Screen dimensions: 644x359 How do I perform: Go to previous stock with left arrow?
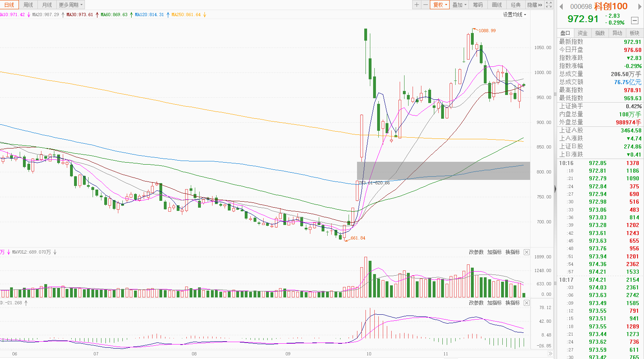coord(561,6)
